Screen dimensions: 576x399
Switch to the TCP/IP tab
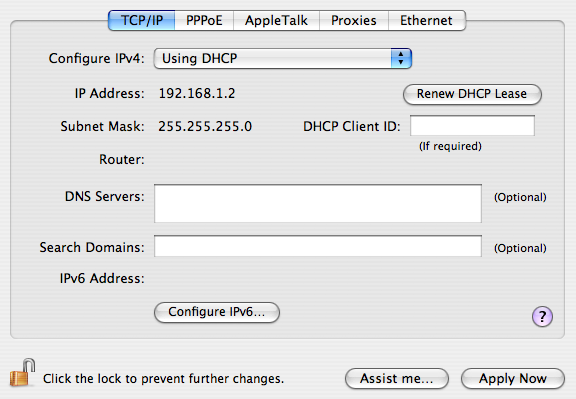tap(141, 20)
